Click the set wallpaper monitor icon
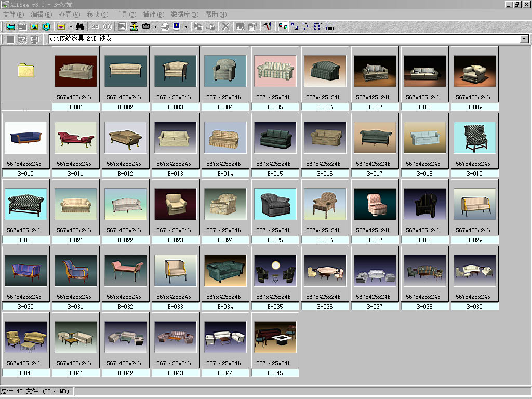 [x=177, y=26]
